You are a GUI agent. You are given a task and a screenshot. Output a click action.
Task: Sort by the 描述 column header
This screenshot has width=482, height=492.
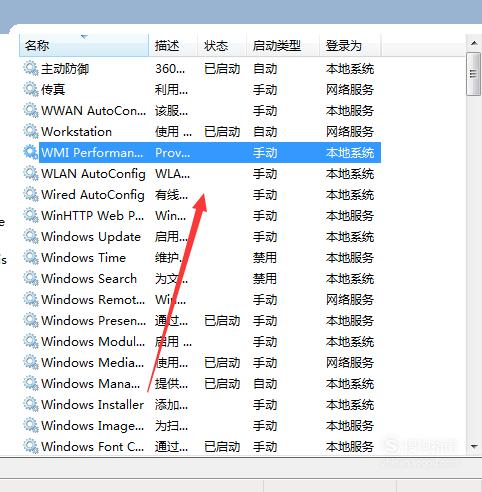click(173, 45)
